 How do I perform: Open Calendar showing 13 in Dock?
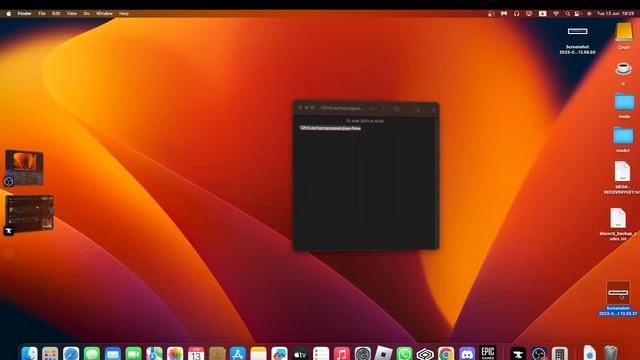pyautogui.click(x=196, y=353)
